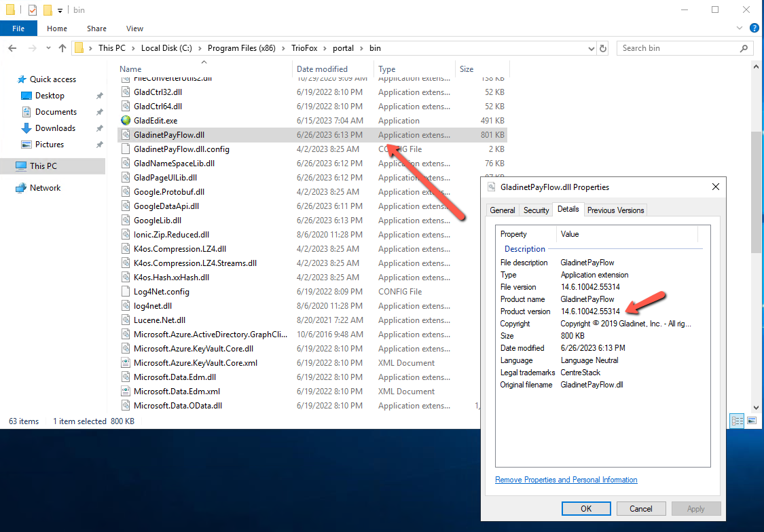This screenshot has width=764, height=532.
Task: Switch to Previous Versions tab
Action: (x=615, y=210)
